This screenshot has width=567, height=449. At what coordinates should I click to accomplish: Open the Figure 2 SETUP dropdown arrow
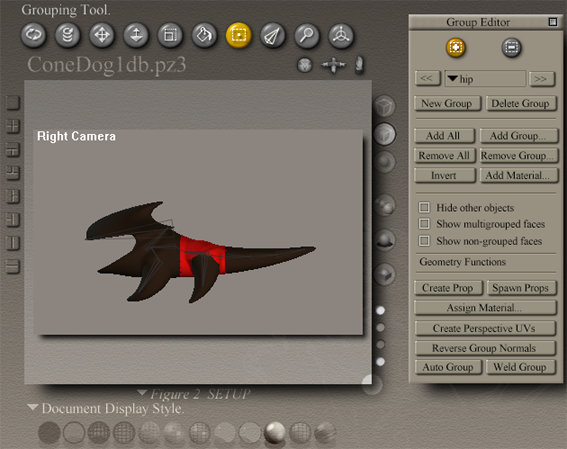(x=142, y=392)
